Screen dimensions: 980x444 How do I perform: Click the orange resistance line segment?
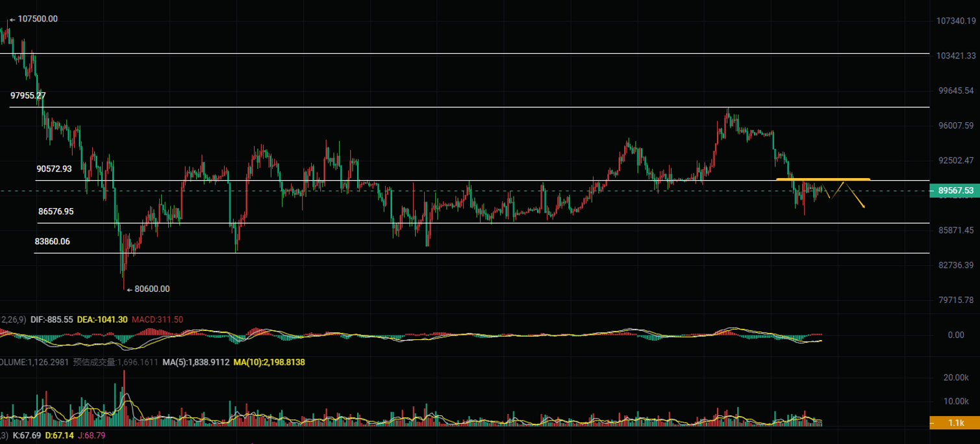pyautogui.click(x=823, y=179)
